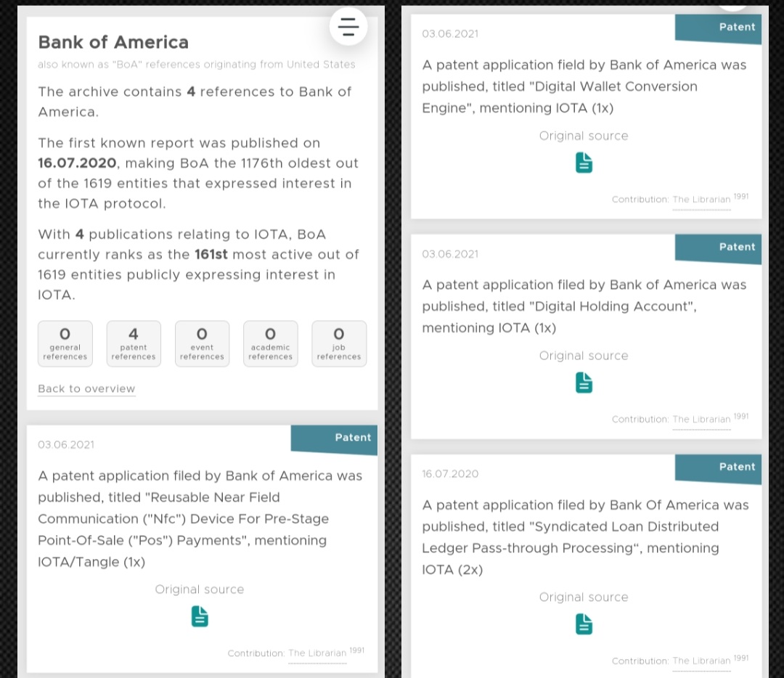Click Patent tag on NFC Device card
784x678 pixels.
[335, 439]
